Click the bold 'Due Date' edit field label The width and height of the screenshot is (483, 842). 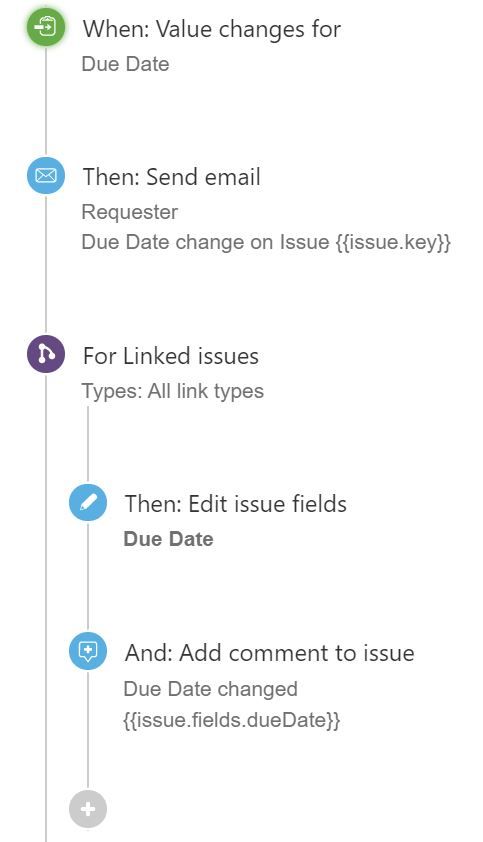point(168,539)
